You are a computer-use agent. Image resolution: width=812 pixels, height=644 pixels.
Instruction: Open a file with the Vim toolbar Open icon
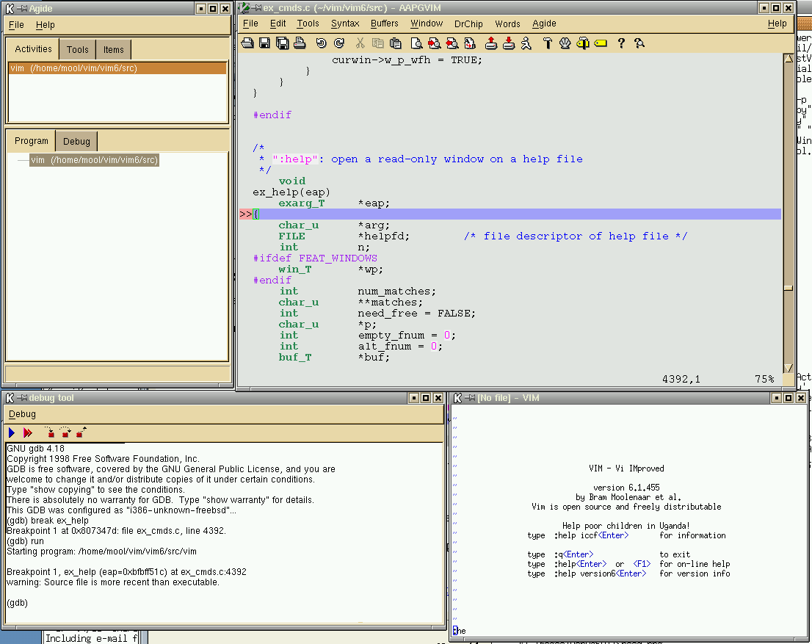point(247,43)
